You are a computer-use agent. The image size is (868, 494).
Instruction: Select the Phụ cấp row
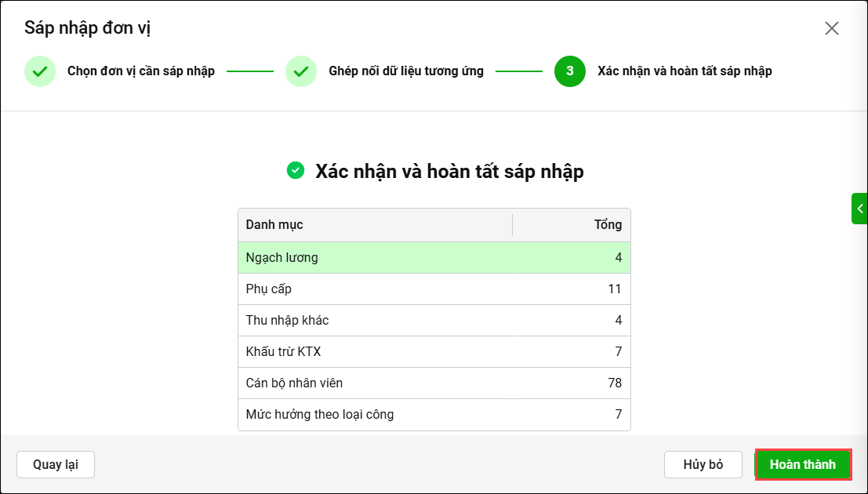pyautogui.click(x=434, y=289)
